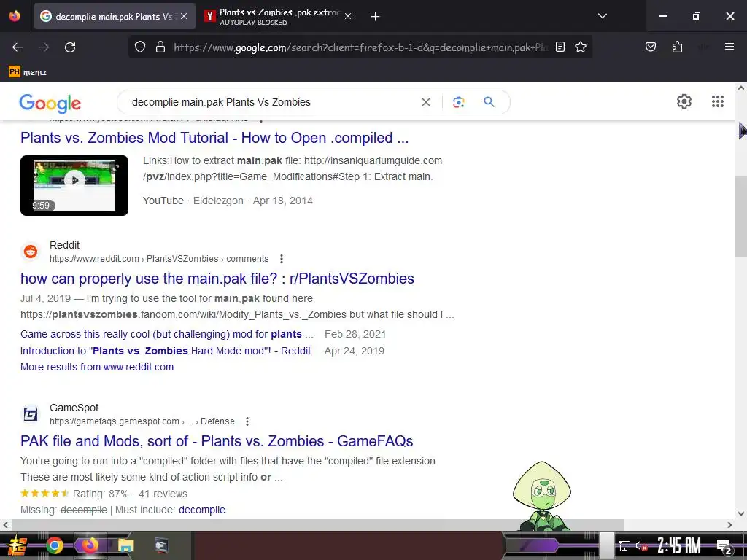
Task: Open the notification center icon
Action: [724, 545]
